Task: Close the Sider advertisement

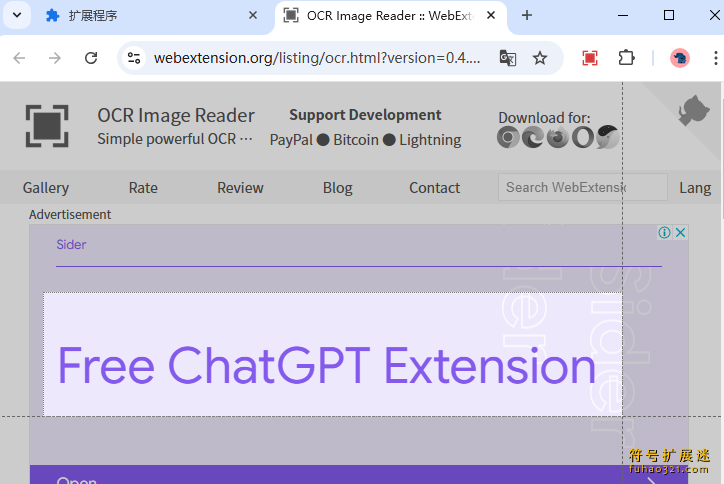Action: point(680,232)
